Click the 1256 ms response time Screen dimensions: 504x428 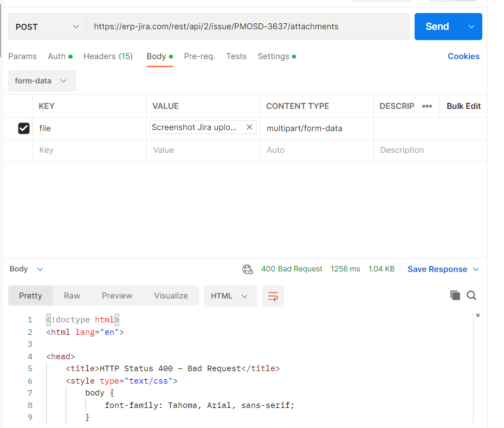[345, 269]
